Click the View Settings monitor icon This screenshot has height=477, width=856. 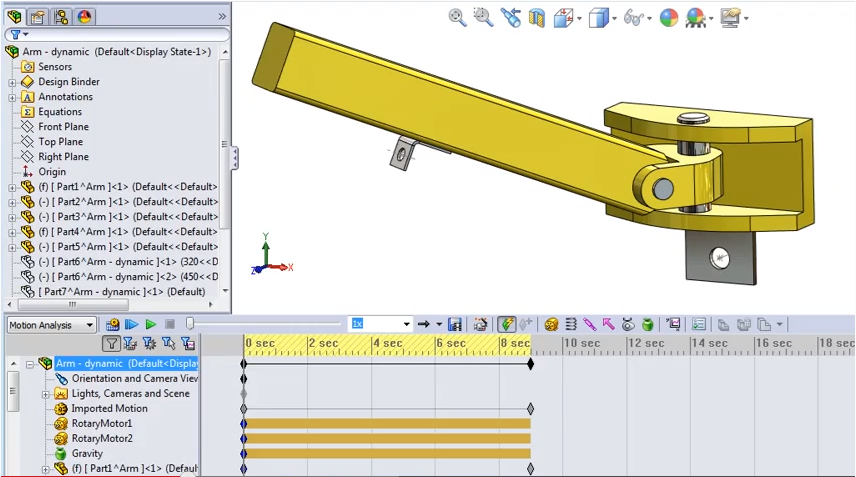(731, 18)
